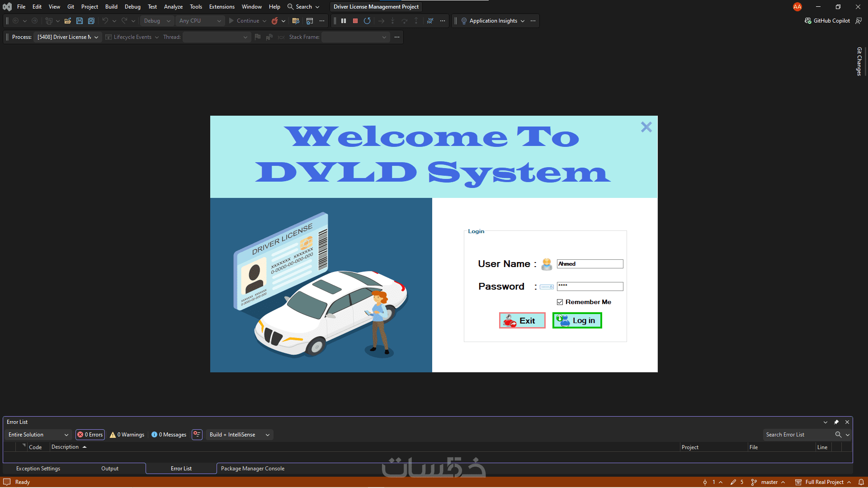
Task: Click the User Name input field
Action: [x=590, y=264]
